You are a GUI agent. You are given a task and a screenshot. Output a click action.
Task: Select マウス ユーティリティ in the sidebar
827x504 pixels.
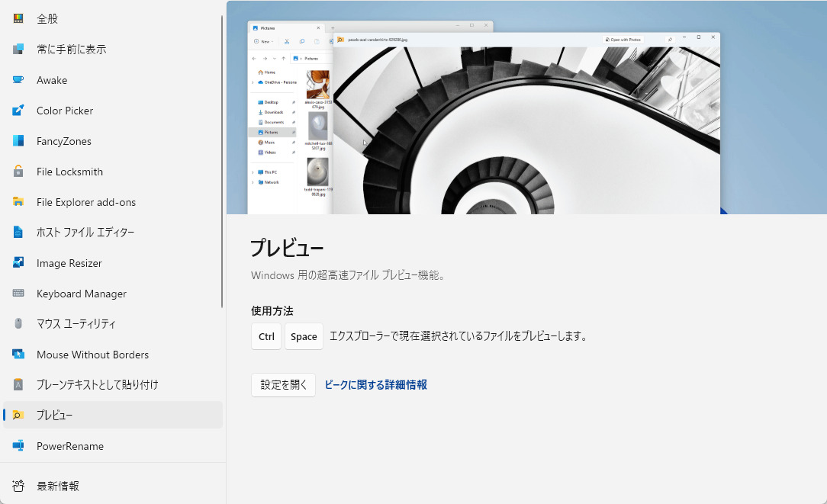[112, 324]
